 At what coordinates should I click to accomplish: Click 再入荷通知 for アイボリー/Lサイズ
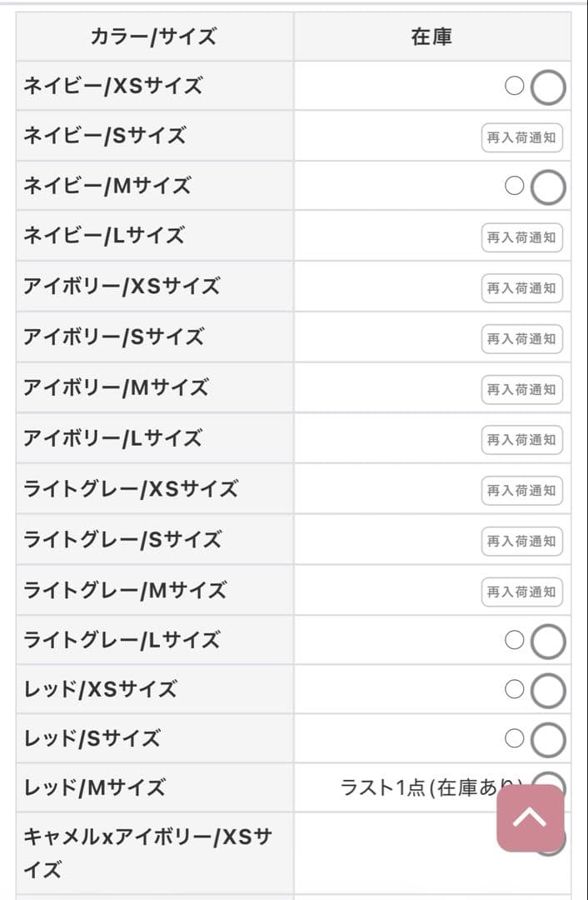pos(522,439)
